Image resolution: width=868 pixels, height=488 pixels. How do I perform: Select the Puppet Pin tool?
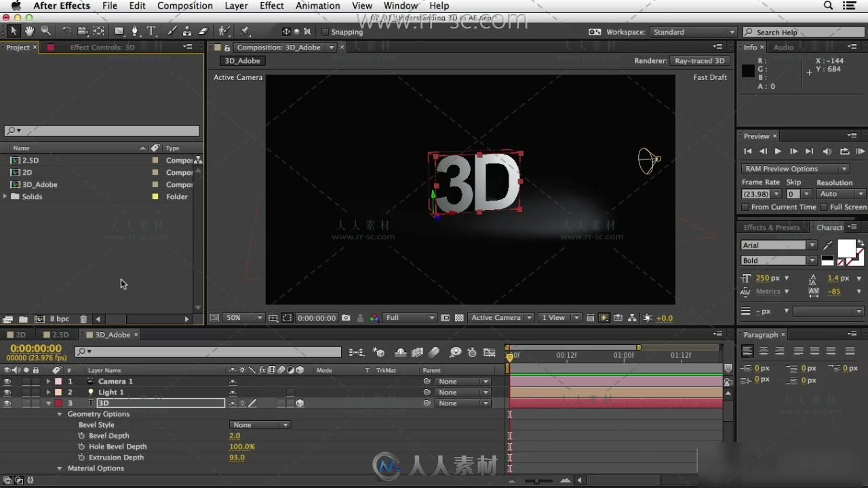[x=245, y=31]
